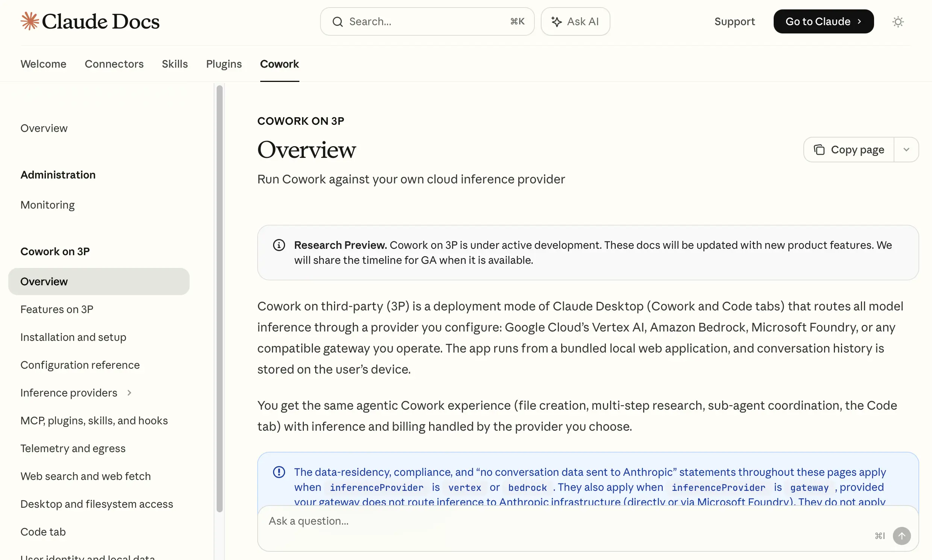Open the Skills tab
This screenshot has height=560, width=932.
[175, 64]
